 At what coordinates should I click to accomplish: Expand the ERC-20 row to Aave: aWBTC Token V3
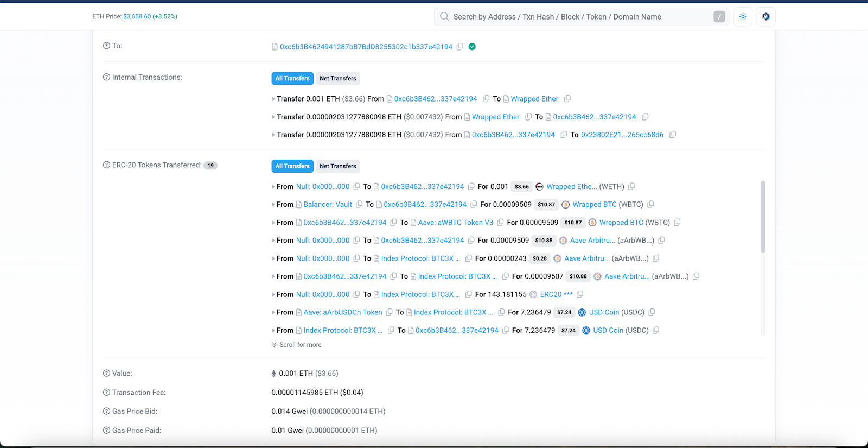273,223
